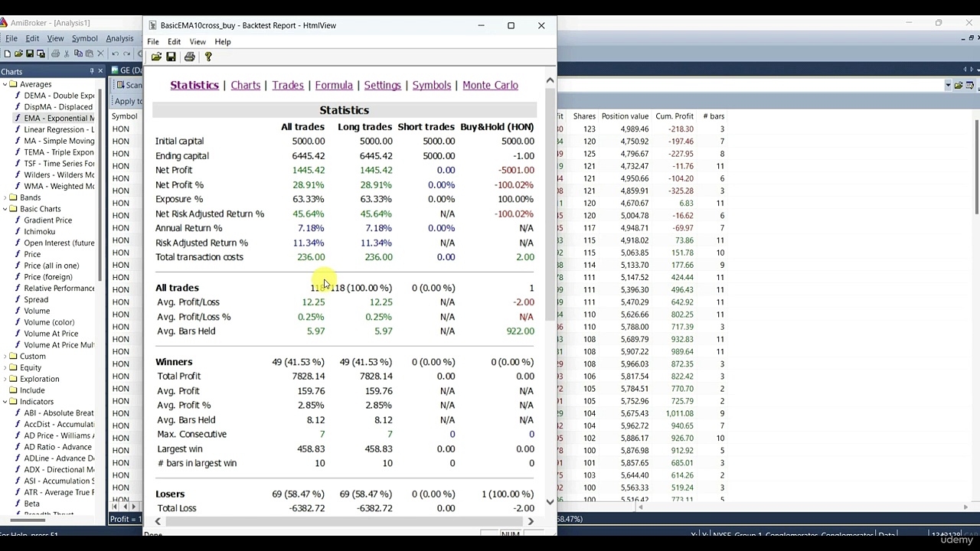
Task: Cut scissors icon in AmiBroker toolbar
Action: [x=67, y=54]
